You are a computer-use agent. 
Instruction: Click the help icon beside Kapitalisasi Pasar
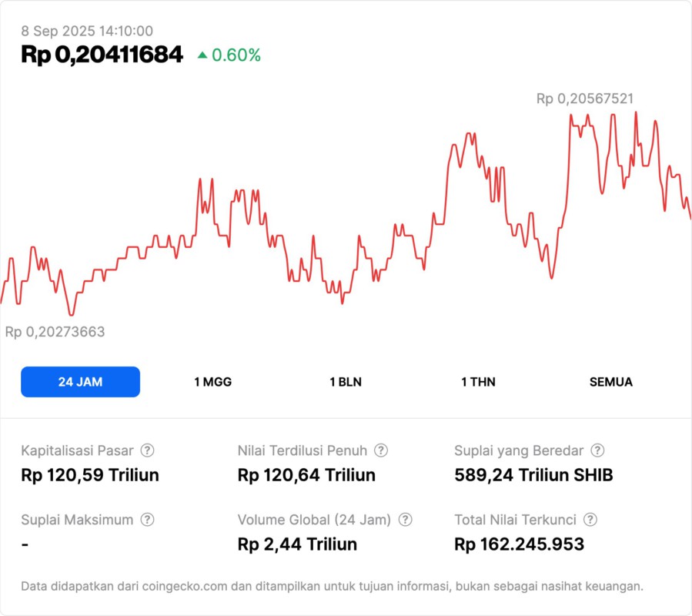pyautogui.click(x=147, y=450)
